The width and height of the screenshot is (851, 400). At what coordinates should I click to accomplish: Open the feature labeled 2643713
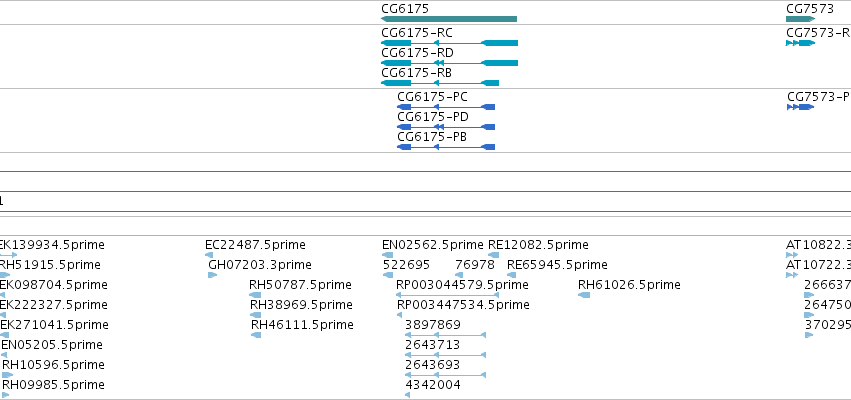click(x=433, y=345)
